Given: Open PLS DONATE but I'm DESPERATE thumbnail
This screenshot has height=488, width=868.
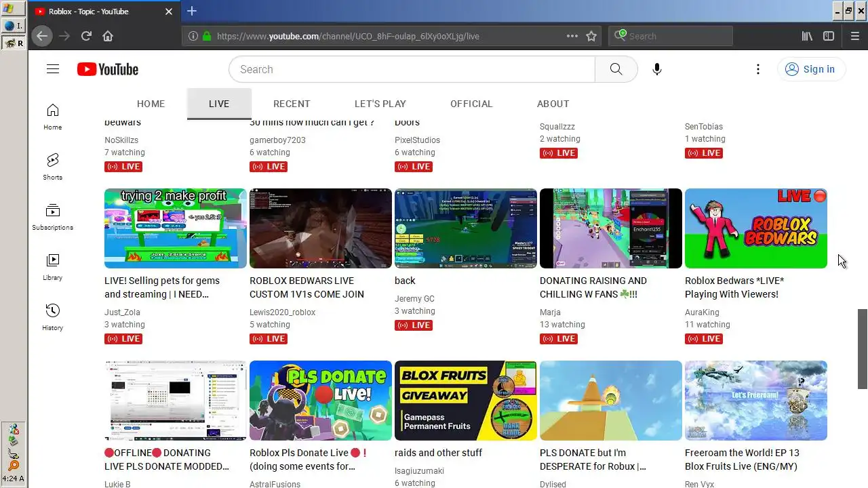Looking at the screenshot, I should coord(611,401).
